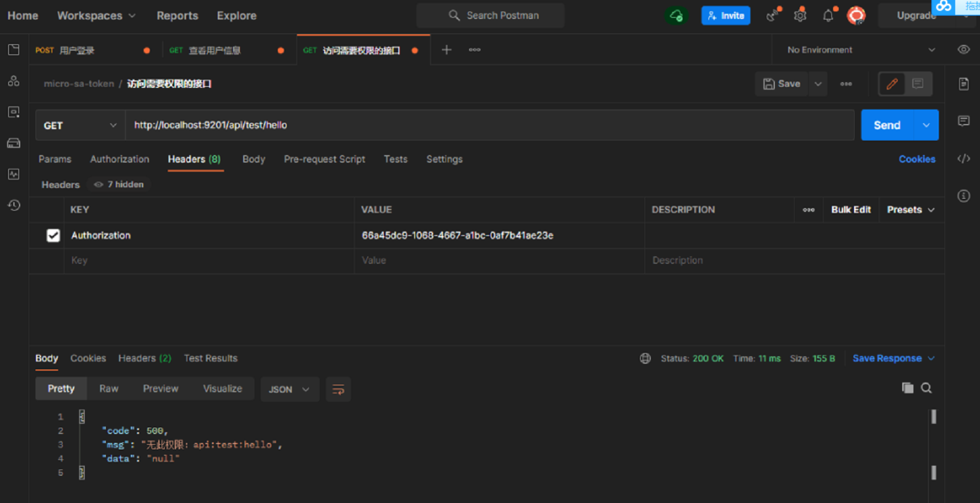The width and height of the screenshot is (980, 503).
Task: Open the History icon in sidebar
Action: tap(14, 205)
